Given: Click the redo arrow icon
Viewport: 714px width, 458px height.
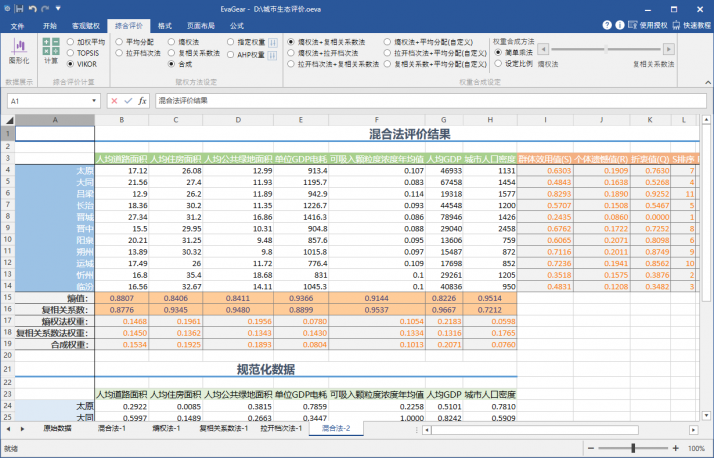Looking at the screenshot, I should tap(45, 9).
